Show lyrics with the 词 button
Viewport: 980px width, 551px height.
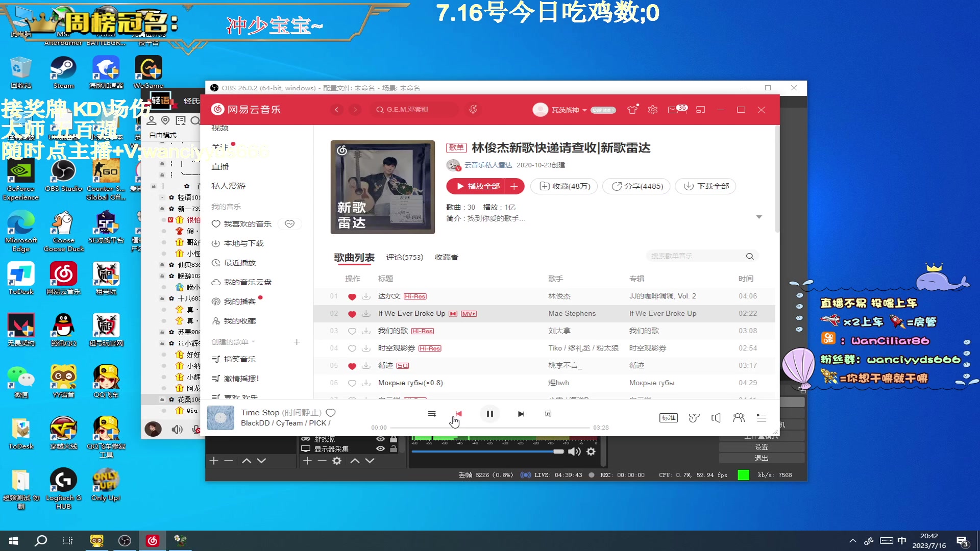[x=548, y=414]
